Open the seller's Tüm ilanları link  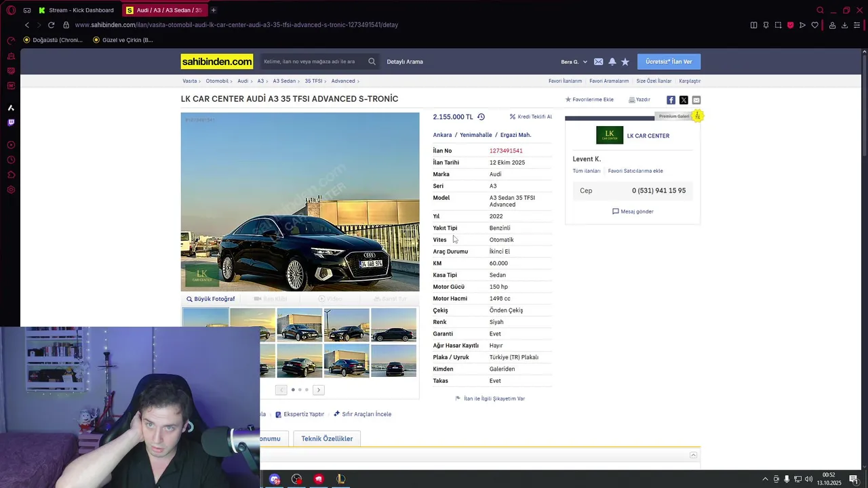(587, 171)
